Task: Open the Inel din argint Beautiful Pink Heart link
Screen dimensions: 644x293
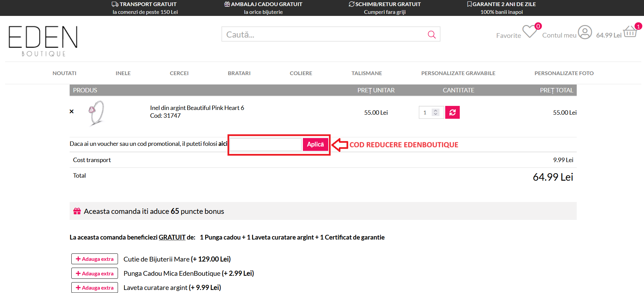Action: [x=197, y=108]
